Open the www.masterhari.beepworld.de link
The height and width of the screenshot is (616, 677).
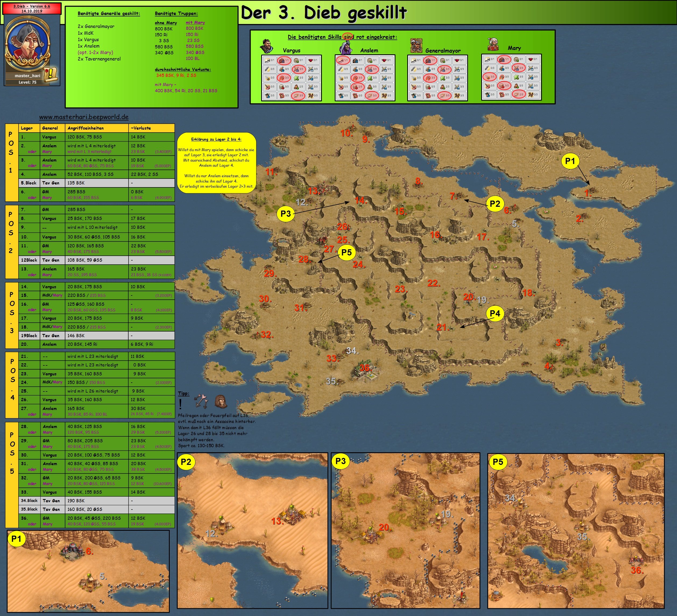84,117
